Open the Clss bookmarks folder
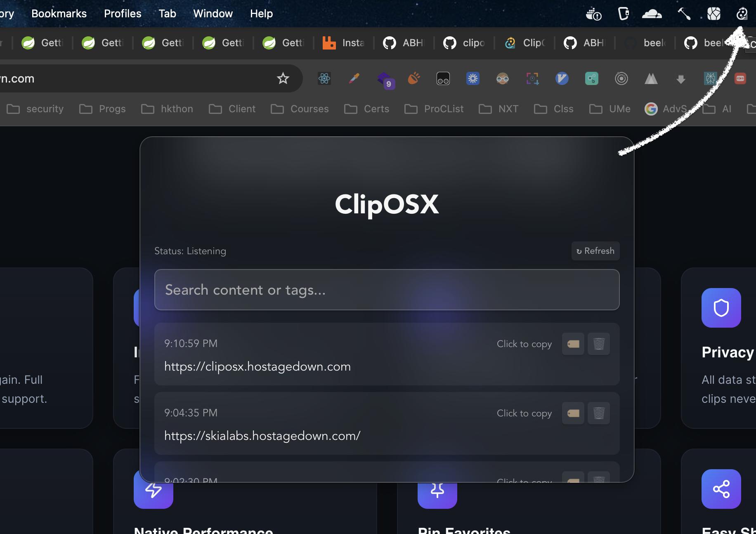 point(554,109)
